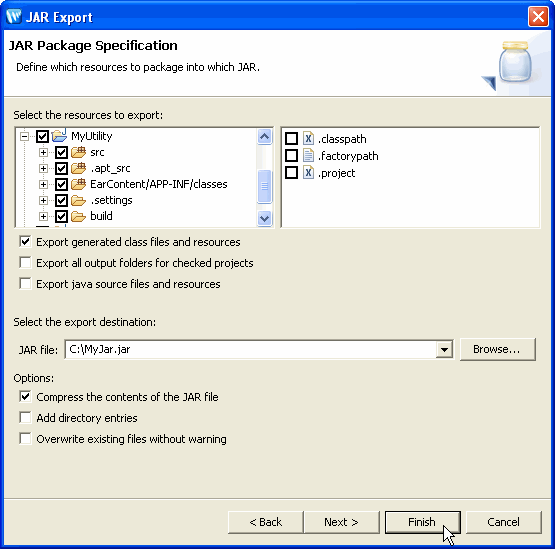Select the MyUtility tree label
The image size is (555, 549).
coord(92,136)
